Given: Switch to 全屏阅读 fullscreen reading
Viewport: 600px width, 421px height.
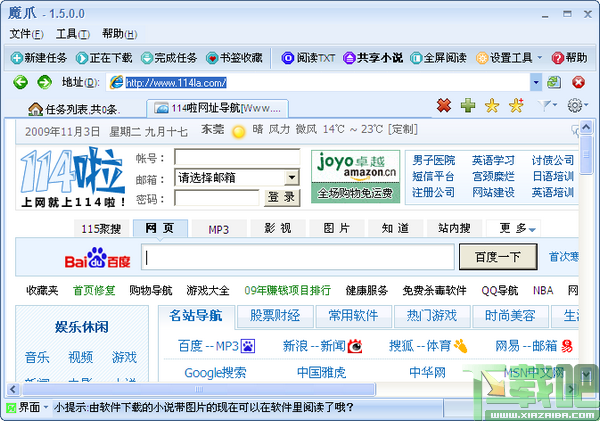Looking at the screenshot, I should pyautogui.click(x=438, y=58).
